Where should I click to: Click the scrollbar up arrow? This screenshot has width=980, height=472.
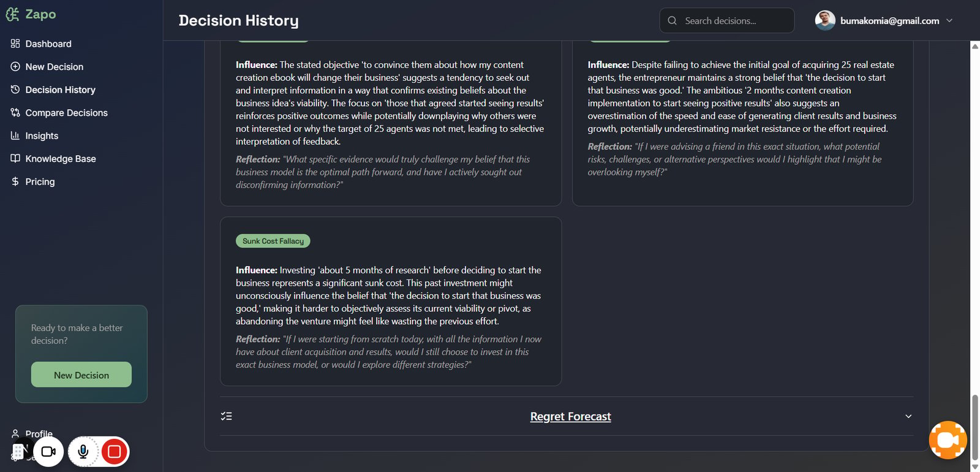[975, 46]
